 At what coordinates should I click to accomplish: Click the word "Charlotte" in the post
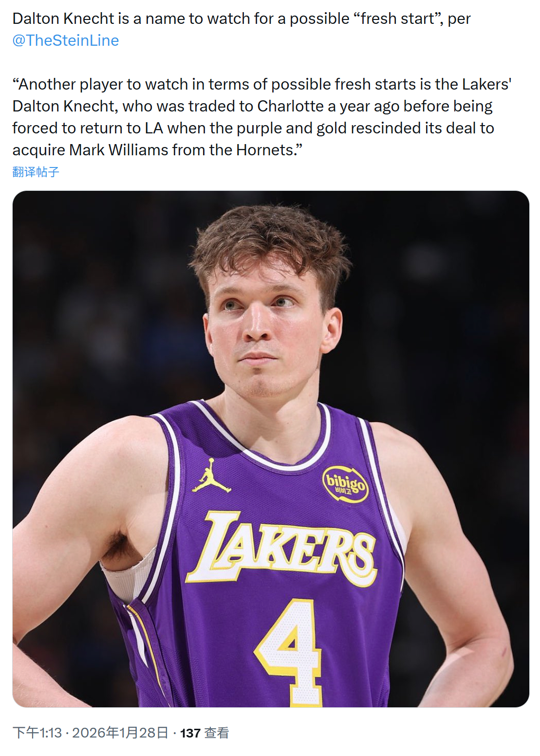(x=291, y=106)
